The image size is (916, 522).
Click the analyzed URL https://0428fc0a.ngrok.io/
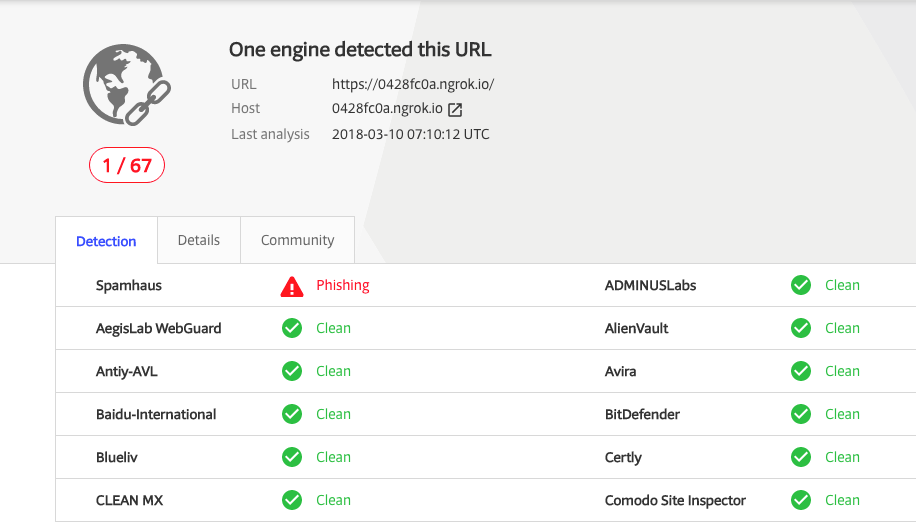pyautogui.click(x=413, y=84)
